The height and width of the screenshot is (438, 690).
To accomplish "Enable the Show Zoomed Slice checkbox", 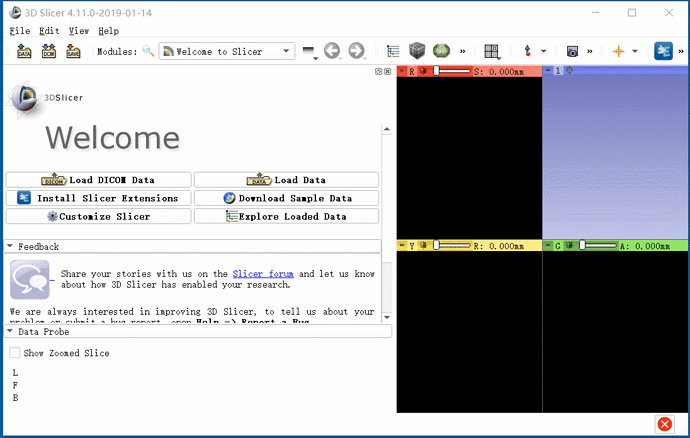I will tap(15, 353).
